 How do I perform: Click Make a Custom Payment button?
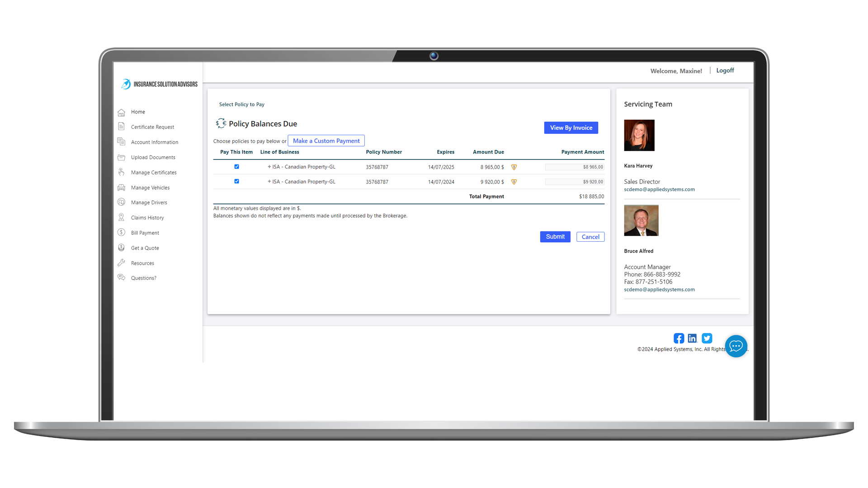pyautogui.click(x=326, y=141)
